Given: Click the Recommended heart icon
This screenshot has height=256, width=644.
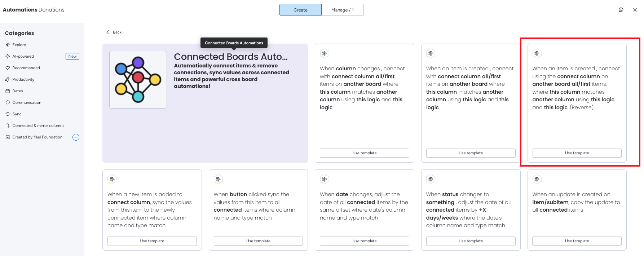Looking at the screenshot, I should [x=8, y=68].
